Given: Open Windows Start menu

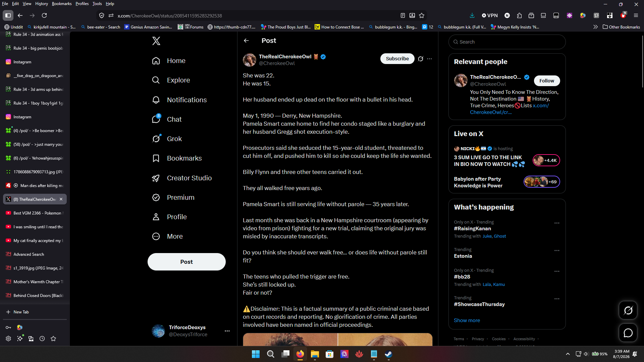Looking at the screenshot, I should 256,354.
